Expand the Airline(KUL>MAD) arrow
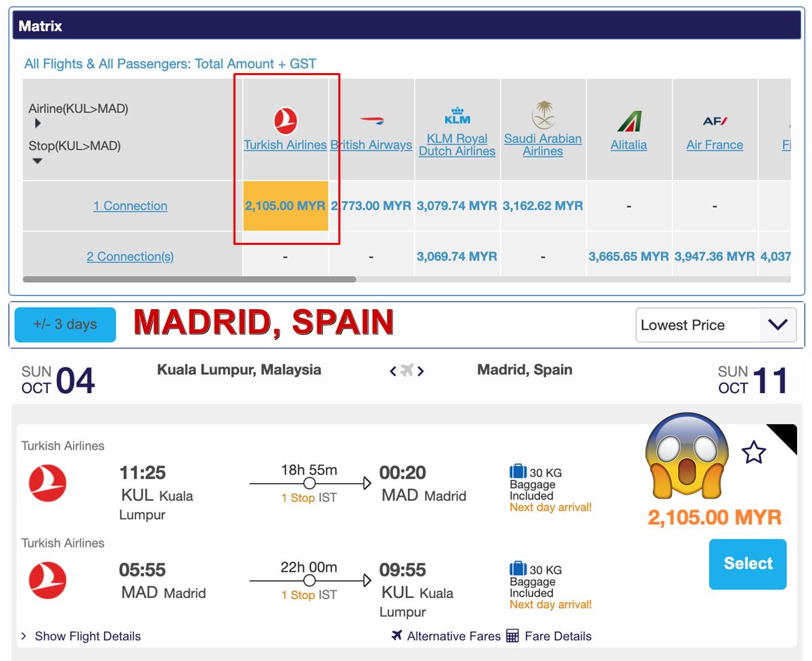 38,123
